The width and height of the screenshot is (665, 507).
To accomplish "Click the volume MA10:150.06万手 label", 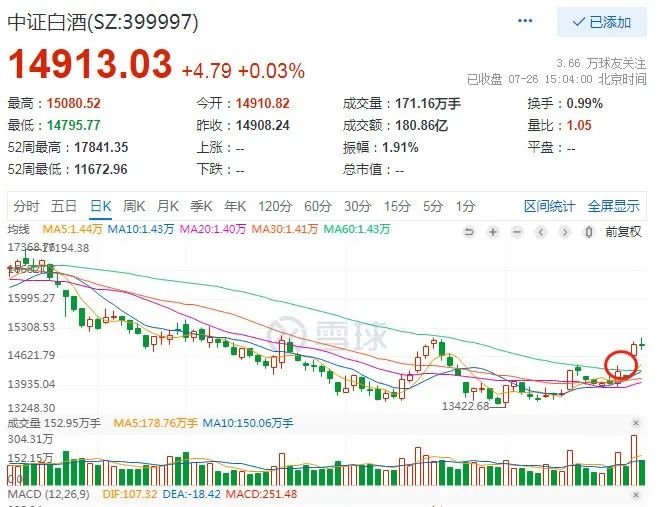I will (x=248, y=423).
